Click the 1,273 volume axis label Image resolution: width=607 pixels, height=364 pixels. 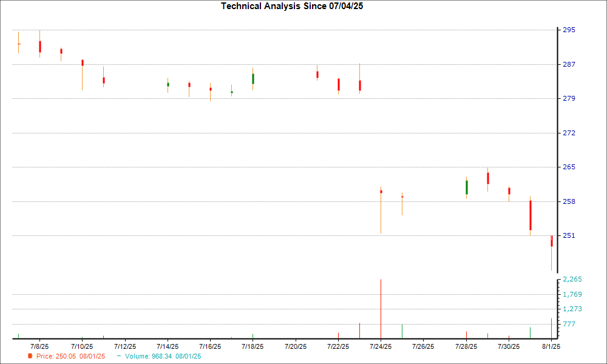coord(572,309)
